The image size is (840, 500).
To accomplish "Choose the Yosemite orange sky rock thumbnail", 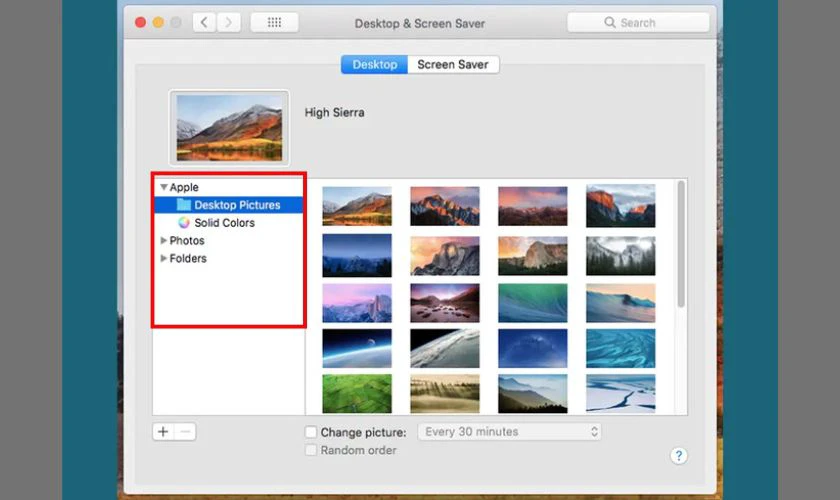I will [532, 256].
